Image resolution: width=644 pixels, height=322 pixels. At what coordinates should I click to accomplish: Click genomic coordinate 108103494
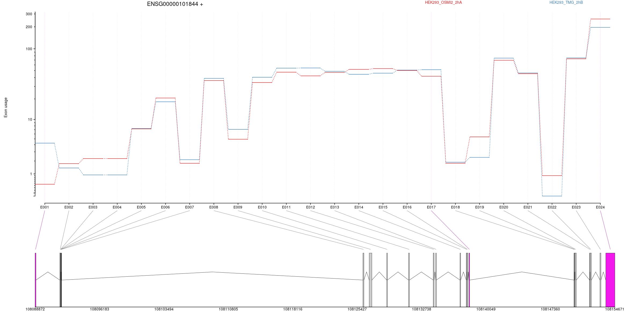point(164,309)
